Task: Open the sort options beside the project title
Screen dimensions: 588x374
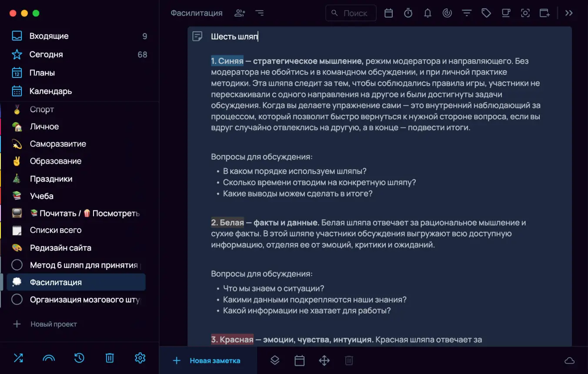Action: click(260, 13)
